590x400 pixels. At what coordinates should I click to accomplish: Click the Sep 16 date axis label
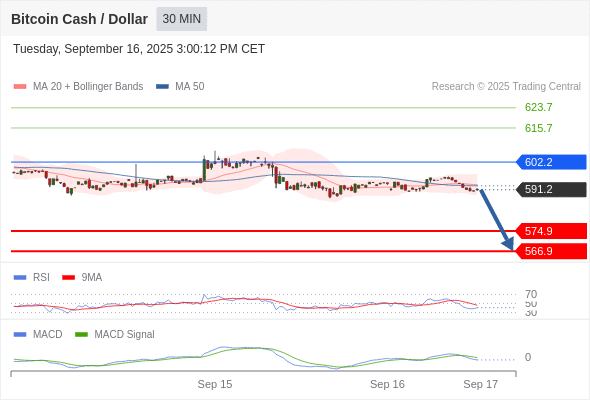387,384
